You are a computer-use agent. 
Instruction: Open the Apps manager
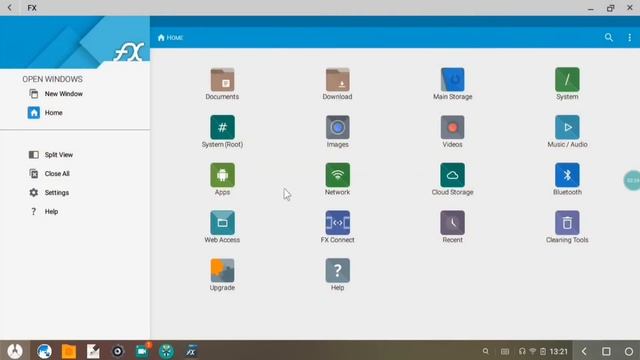pyautogui.click(x=222, y=179)
